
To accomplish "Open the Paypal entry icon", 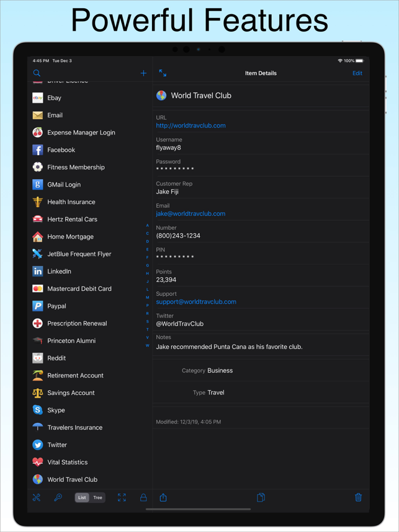I will click(38, 306).
